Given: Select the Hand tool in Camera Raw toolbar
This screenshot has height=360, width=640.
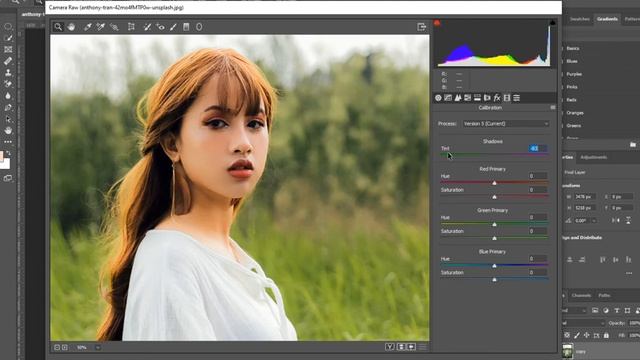Looking at the screenshot, I should (71, 27).
